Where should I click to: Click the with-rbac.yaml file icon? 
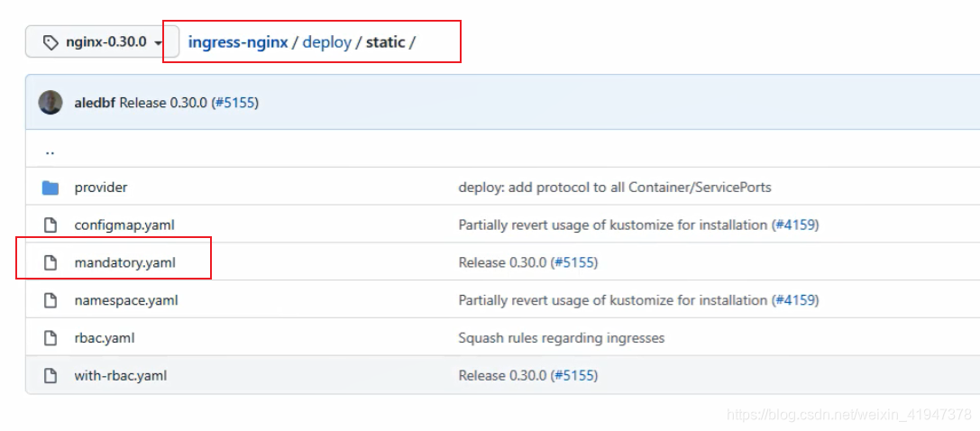pos(50,376)
